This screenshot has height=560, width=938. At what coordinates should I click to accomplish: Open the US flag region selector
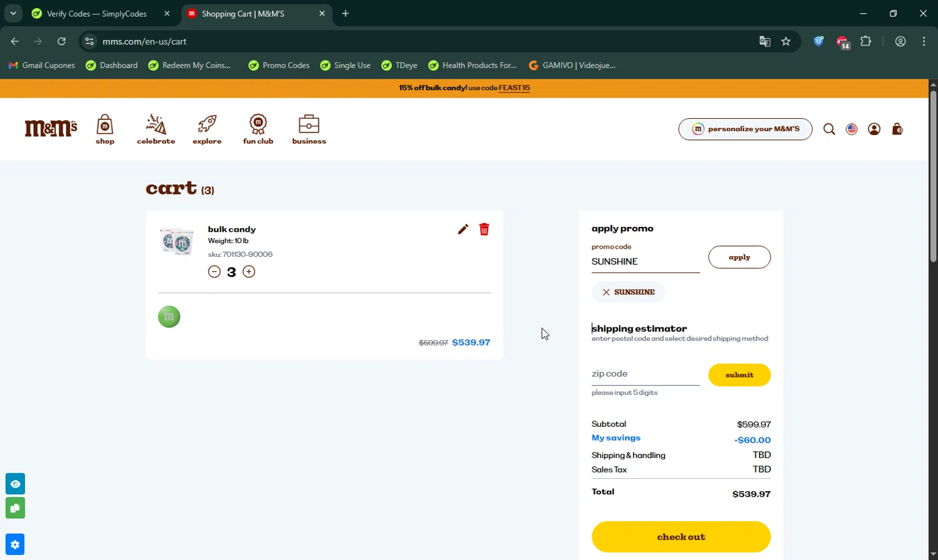[852, 129]
